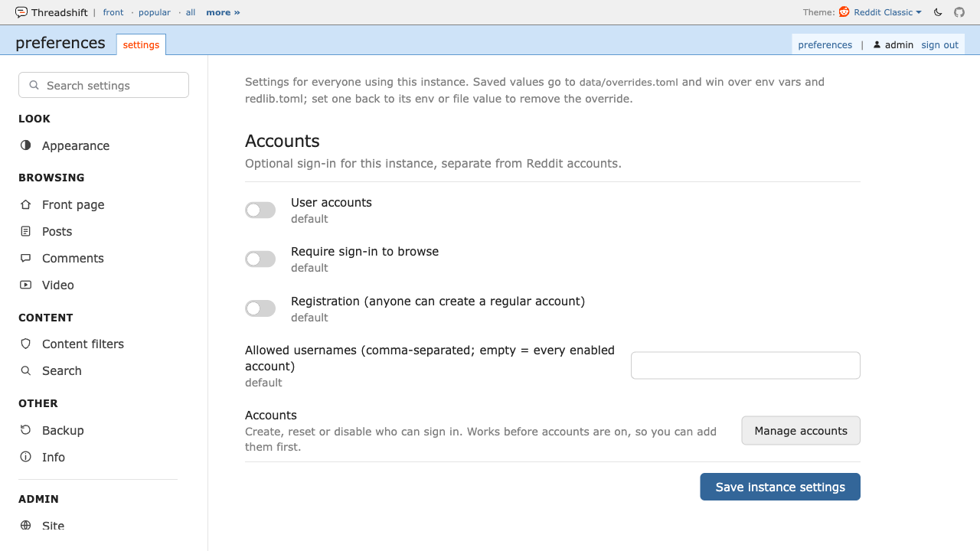
Task: Switch on the Registration toggle
Action: (260, 308)
